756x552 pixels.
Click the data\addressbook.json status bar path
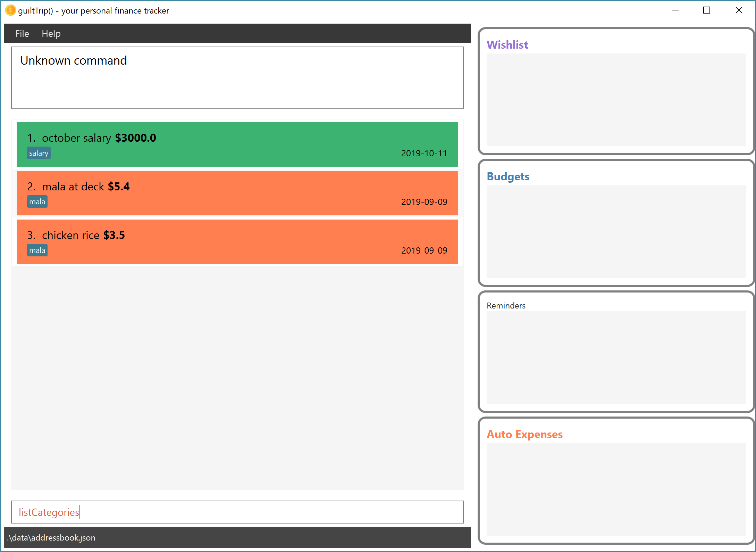click(x=51, y=538)
